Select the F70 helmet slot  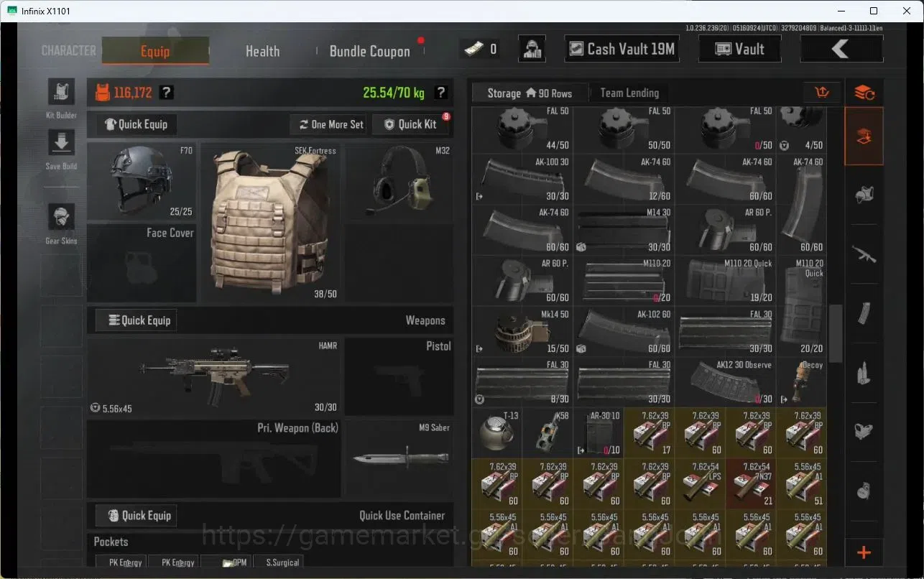(142, 181)
